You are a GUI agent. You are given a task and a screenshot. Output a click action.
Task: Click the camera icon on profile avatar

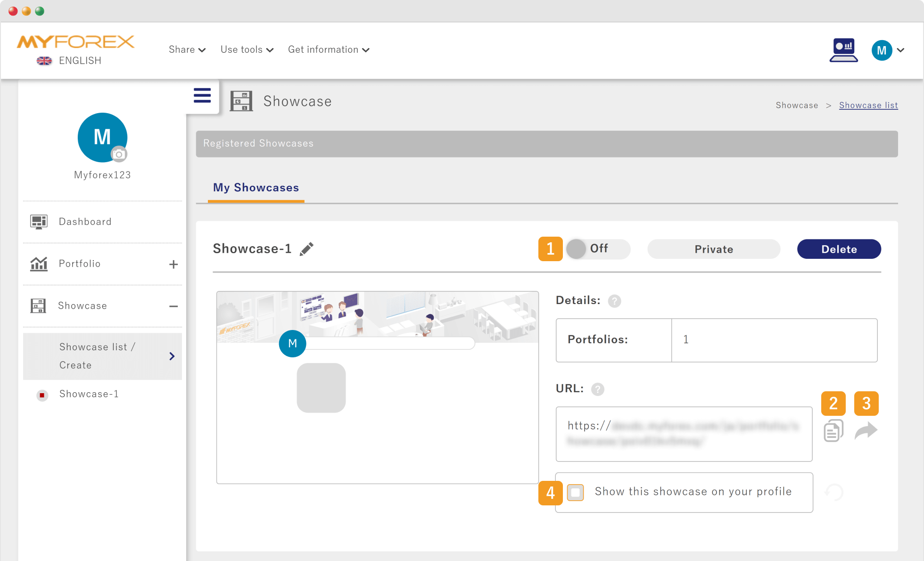pyautogui.click(x=119, y=154)
